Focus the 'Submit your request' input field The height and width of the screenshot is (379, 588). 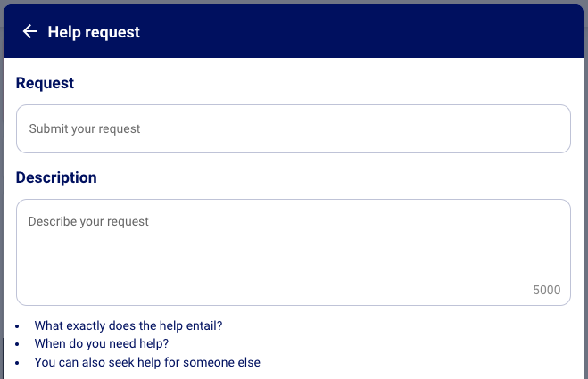[293, 129]
